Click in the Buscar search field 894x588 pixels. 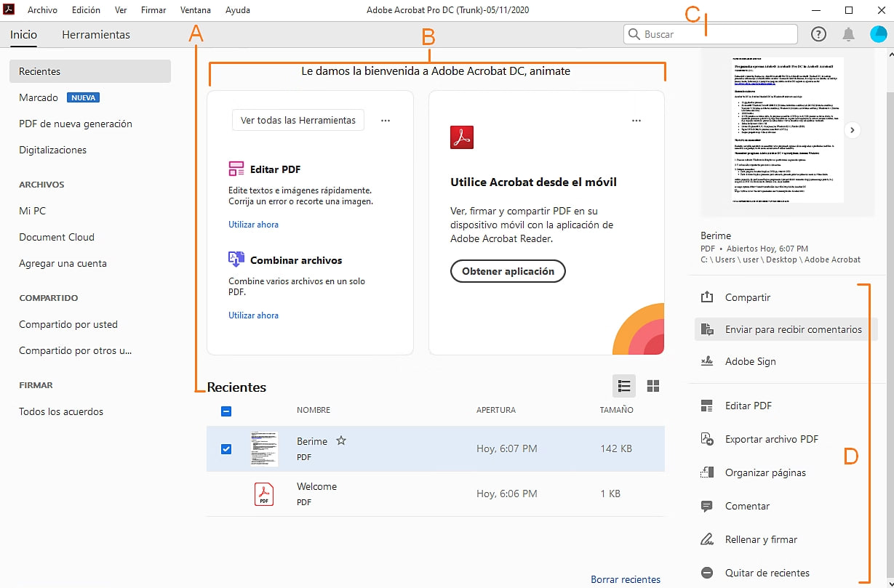pyautogui.click(x=717, y=34)
